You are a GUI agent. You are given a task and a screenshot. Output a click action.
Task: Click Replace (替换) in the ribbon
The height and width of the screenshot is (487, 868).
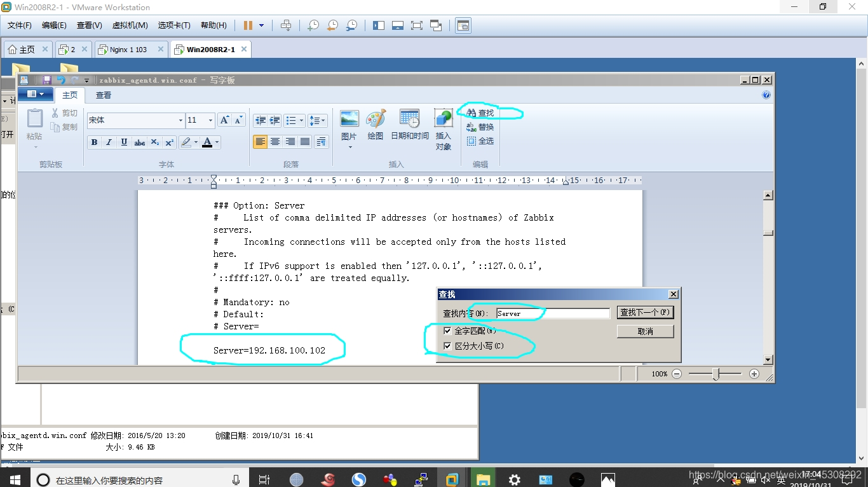click(x=480, y=127)
